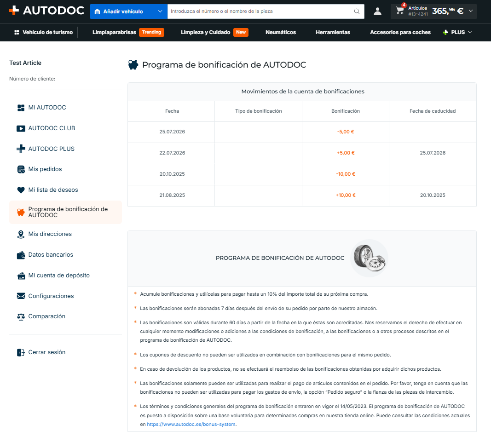491x448 pixels.
Task: Open the user account icon
Action: (x=377, y=11)
